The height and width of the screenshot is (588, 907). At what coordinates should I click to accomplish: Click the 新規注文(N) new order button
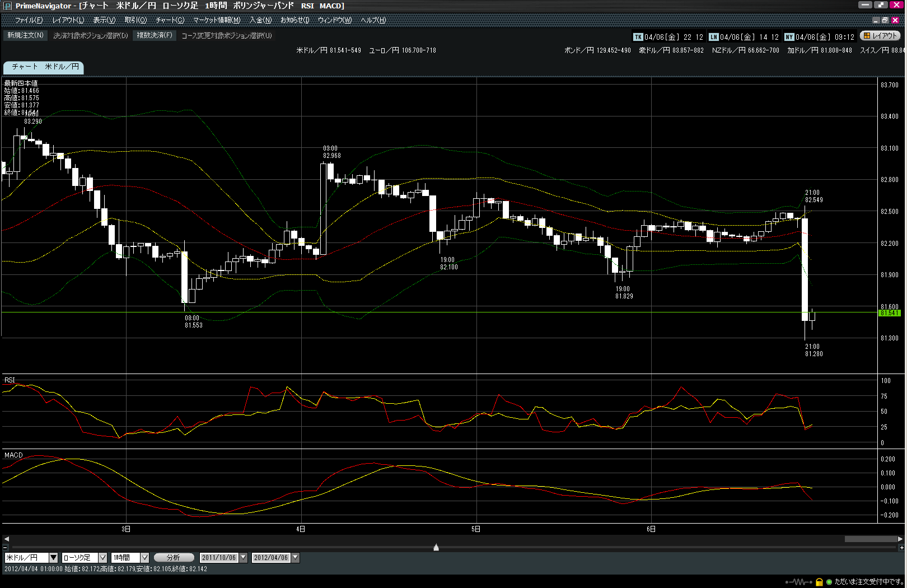[x=25, y=35]
